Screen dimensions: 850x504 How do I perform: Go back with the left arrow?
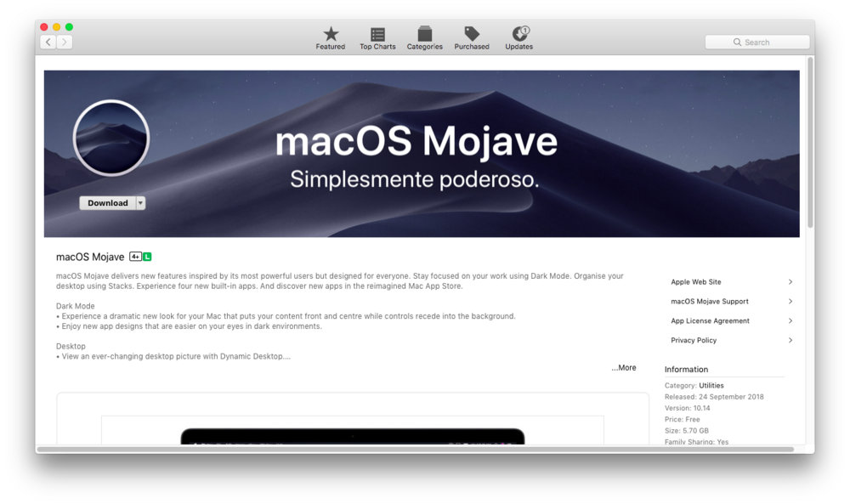point(48,42)
